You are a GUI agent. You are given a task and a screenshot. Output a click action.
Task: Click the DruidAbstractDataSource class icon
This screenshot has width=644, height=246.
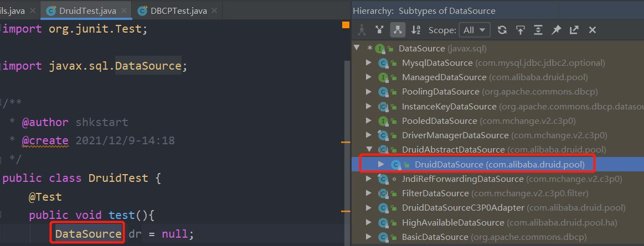[x=383, y=150]
